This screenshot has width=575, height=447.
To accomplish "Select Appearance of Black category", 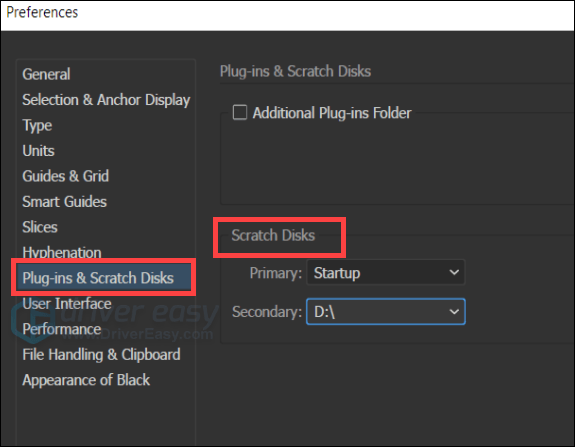I will point(86,380).
